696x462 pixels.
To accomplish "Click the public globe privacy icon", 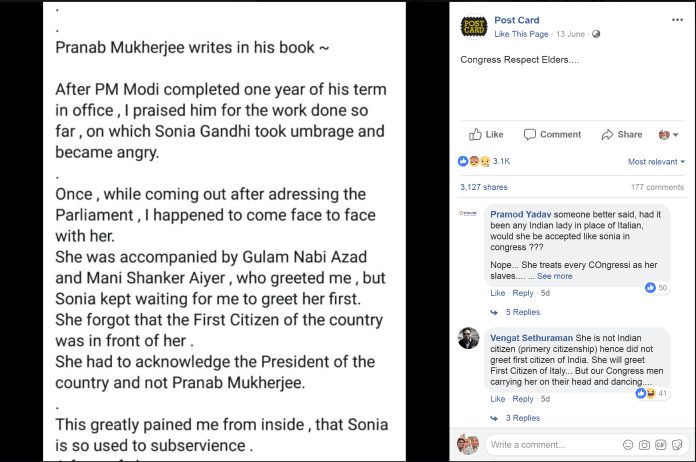I will click(x=597, y=34).
